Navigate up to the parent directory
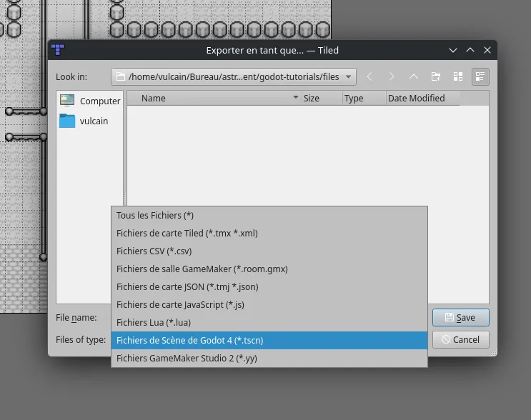Viewport: 531px width, 420px height. tap(414, 77)
